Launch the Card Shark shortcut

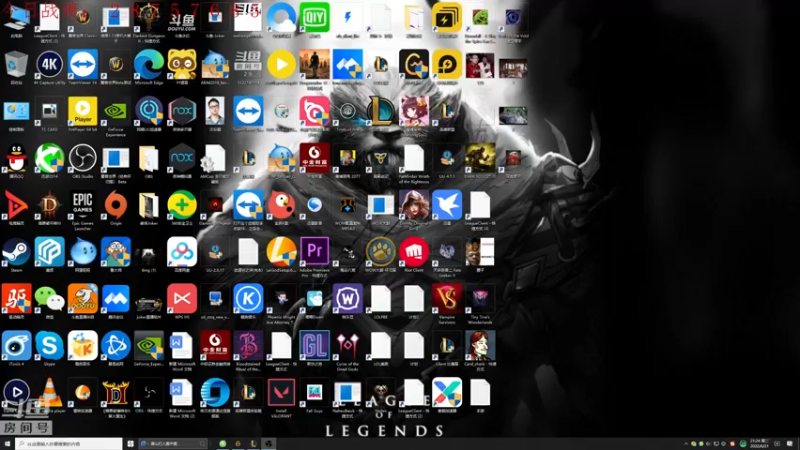480,346
